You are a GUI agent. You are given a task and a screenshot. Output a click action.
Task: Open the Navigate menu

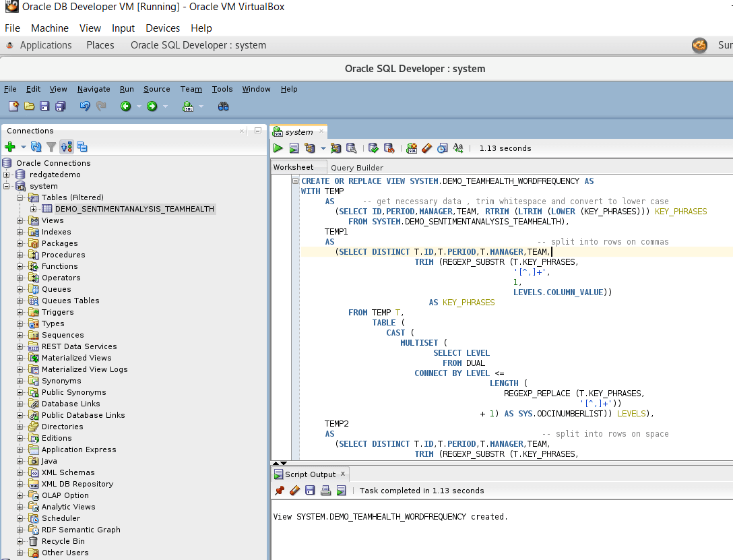pos(94,89)
